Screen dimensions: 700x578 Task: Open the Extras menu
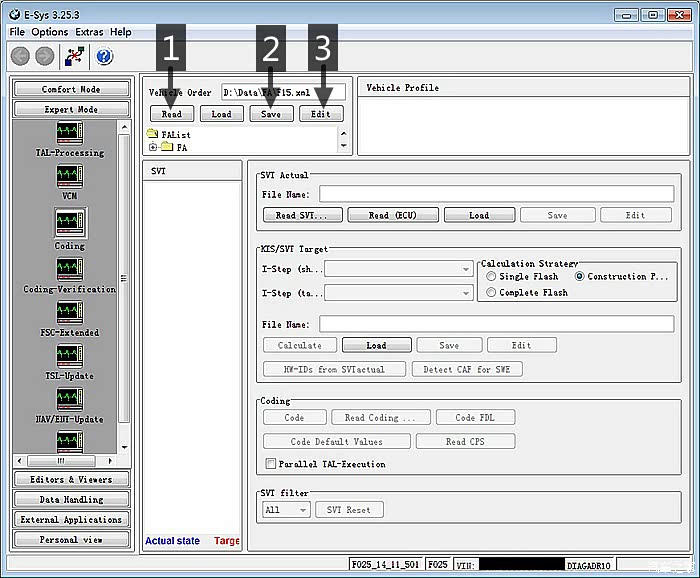(x=89, y=32)
